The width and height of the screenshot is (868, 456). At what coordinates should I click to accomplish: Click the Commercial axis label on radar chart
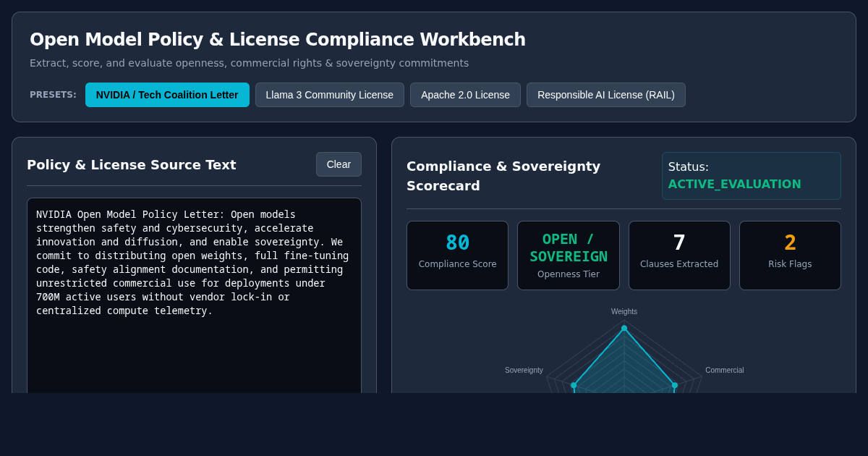click(724, 371)
